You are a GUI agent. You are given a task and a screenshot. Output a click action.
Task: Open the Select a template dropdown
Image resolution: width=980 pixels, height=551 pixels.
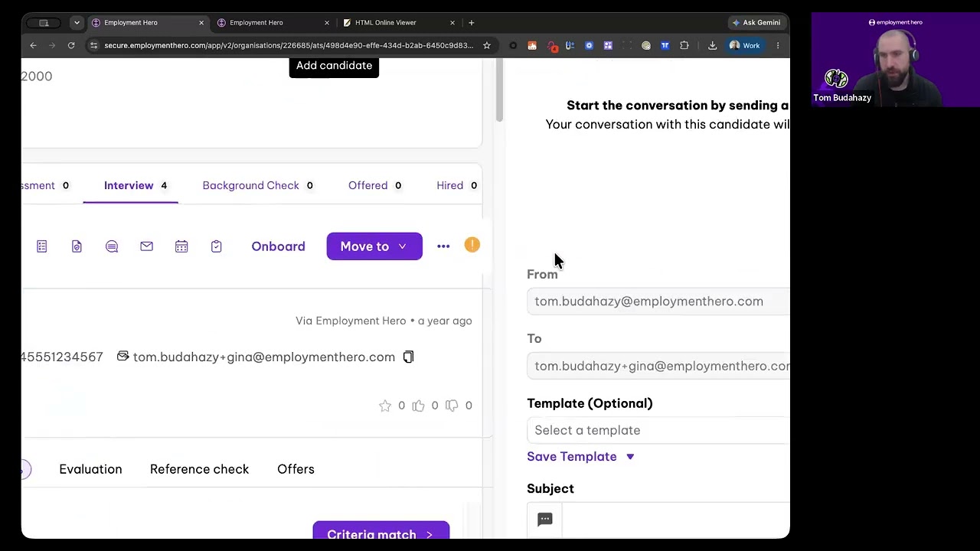click(658, 430)
